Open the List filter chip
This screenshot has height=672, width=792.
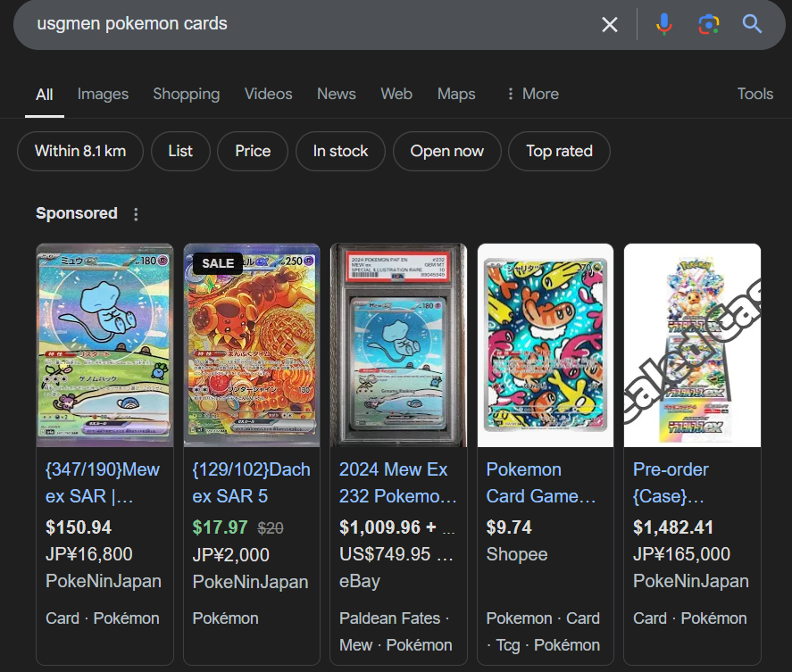tap(180, 151)
